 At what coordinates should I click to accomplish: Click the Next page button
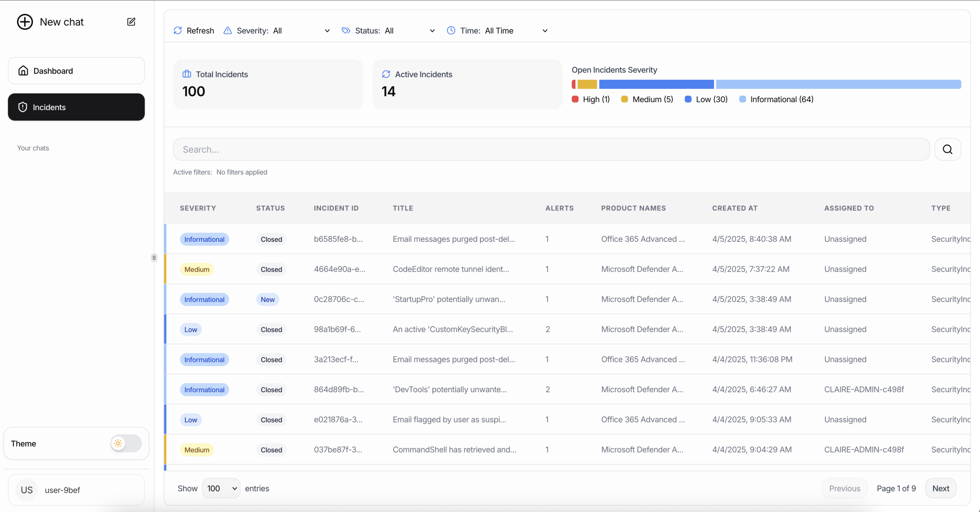[941, 488]
